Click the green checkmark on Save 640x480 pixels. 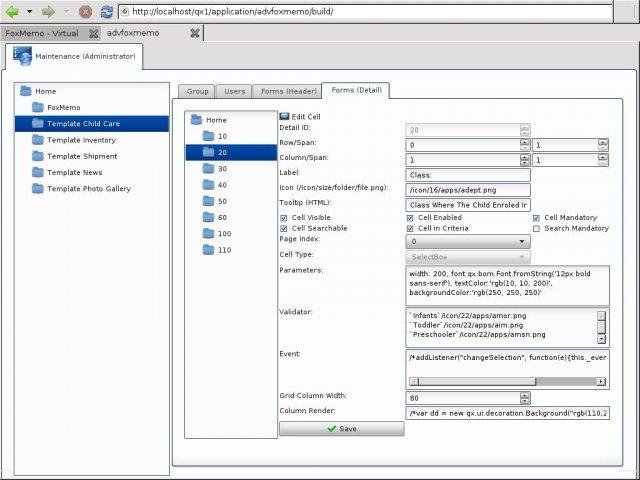coord(332,429)
